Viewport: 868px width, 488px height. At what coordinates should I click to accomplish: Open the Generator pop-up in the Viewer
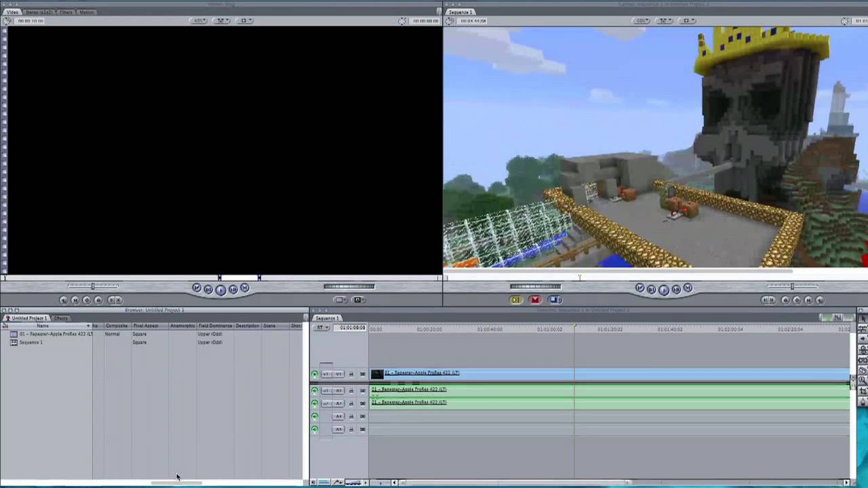358,300
